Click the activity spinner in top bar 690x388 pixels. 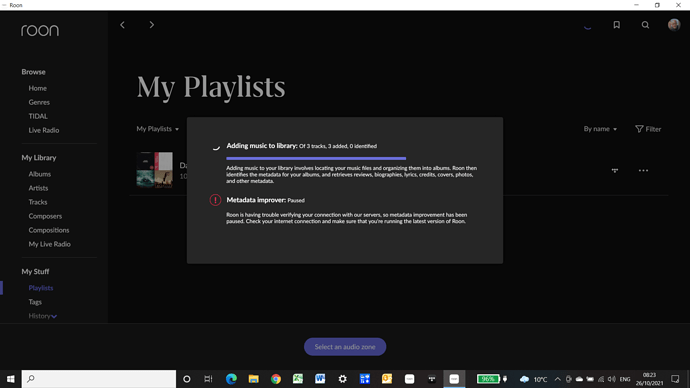587,26
